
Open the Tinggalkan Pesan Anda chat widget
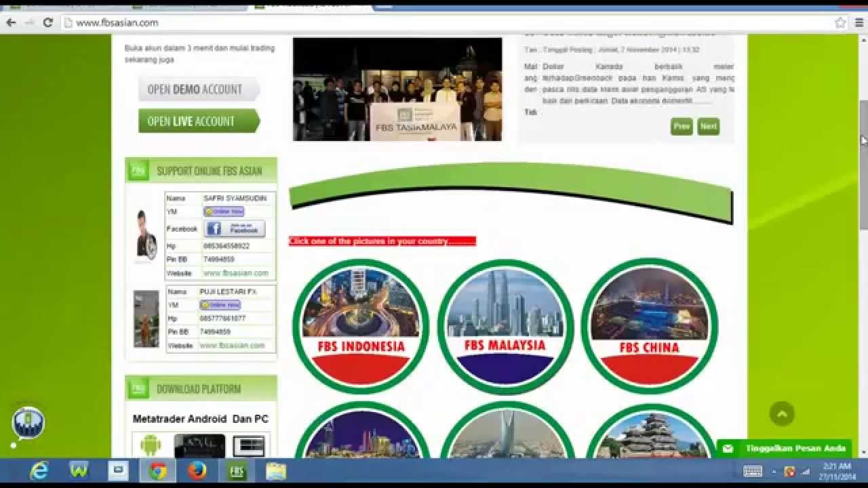(784, 448)
